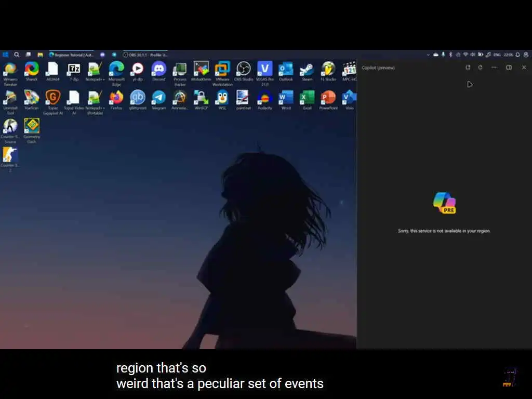Launch Topaz Gigapixel AI shortcut
The height and width of the screenshot is (399, 532).
(52, 102)
